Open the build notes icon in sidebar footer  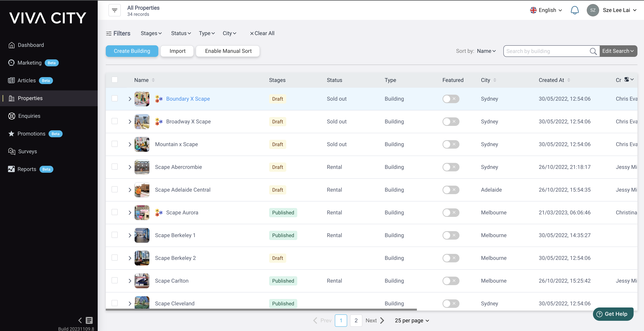click(89, 320)
